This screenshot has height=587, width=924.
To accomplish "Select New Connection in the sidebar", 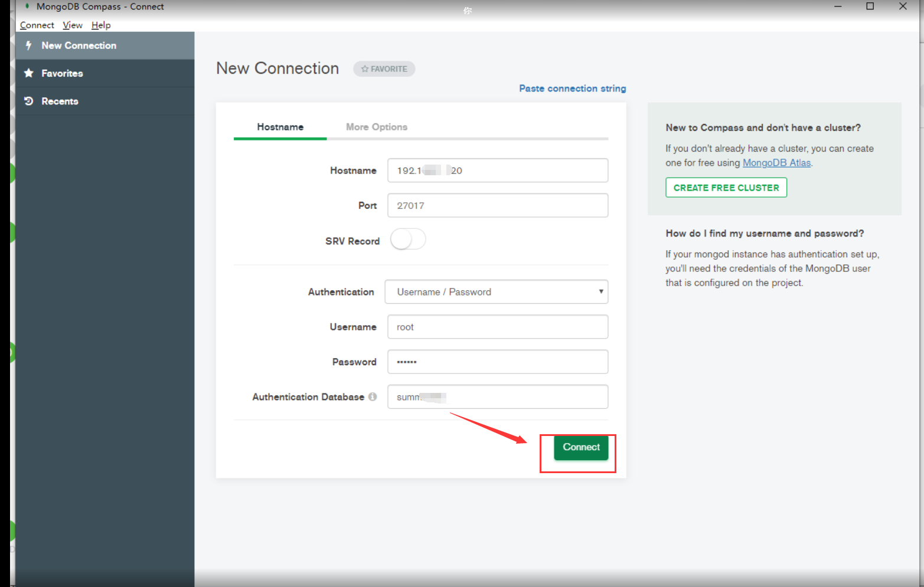I will 105,45.
